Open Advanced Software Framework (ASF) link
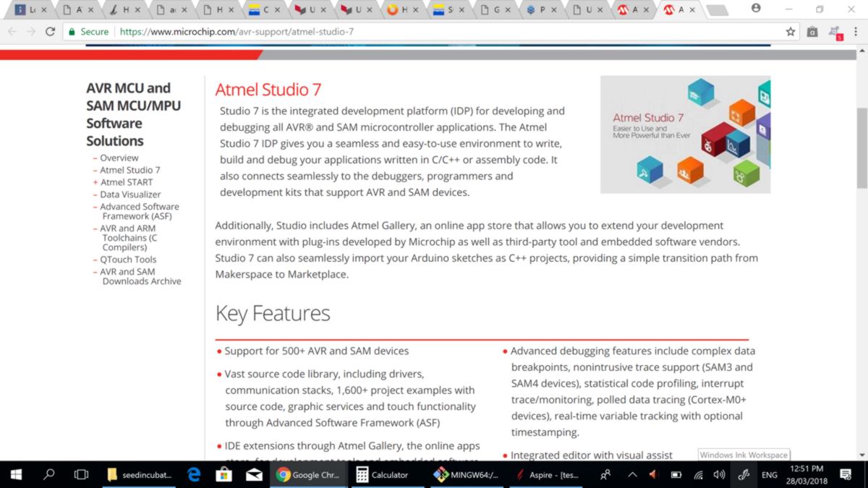 (x=140, y=211)
